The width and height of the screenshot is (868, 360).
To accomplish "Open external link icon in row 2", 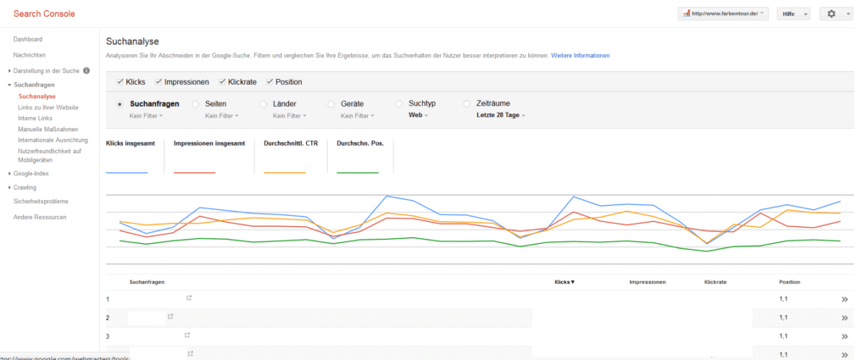I will [x=170, y=317].
